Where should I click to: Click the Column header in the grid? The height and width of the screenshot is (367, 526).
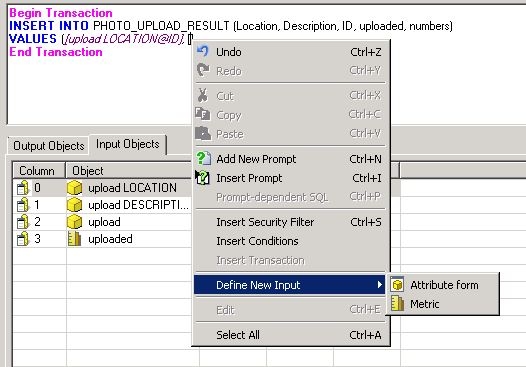click(39, 170)
